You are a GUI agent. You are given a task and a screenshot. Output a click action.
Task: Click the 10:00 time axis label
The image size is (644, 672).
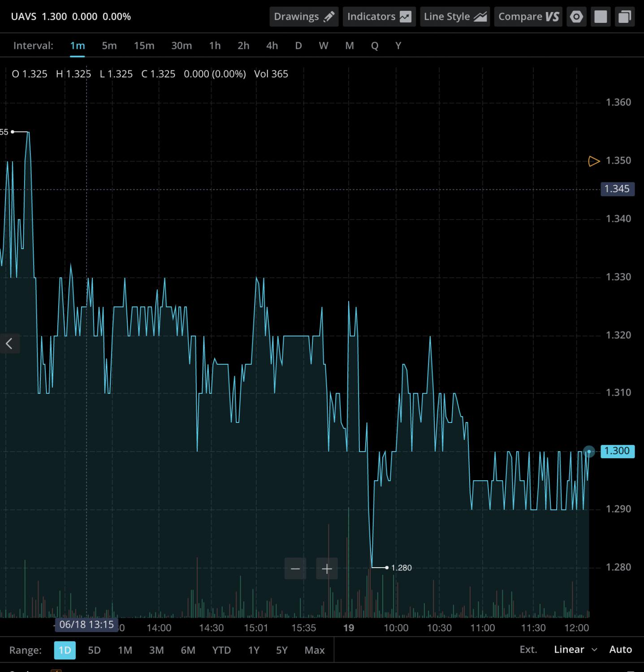[396, 628]
